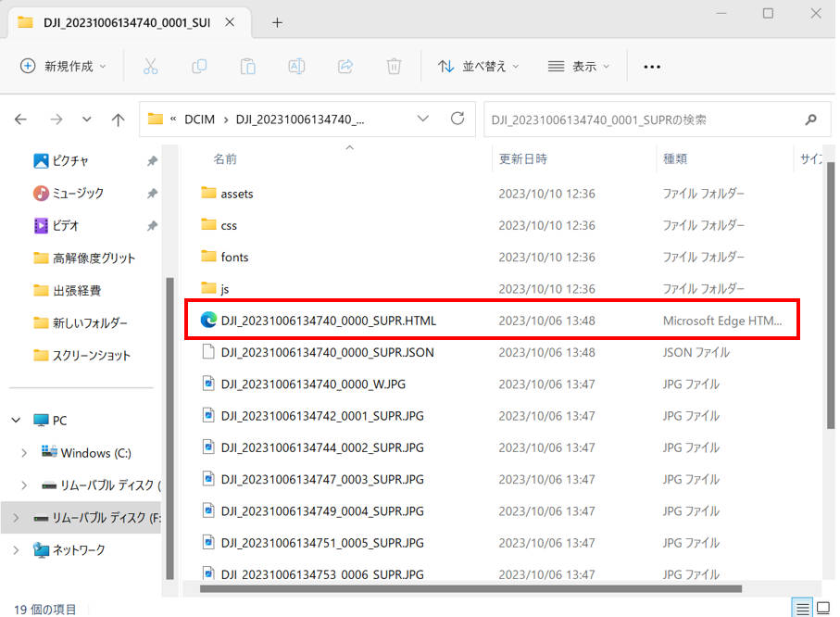Screen dimensions: 840x617
Task: Expand the Windows (C:) drive tree
Action: [23, 453]
